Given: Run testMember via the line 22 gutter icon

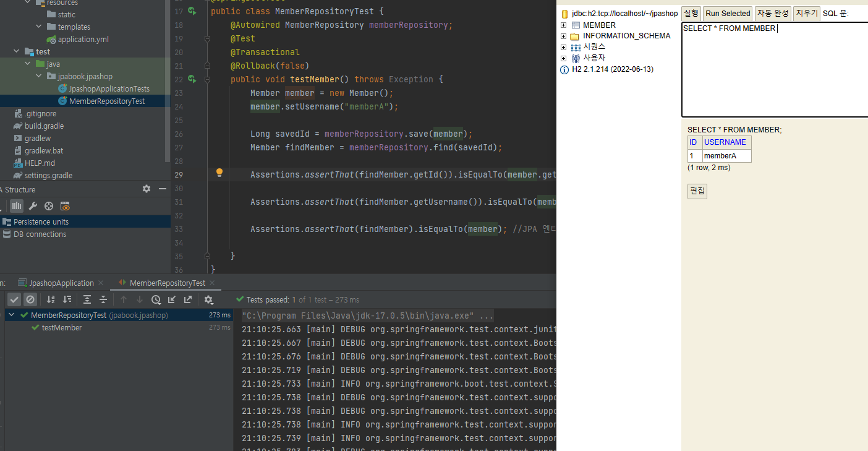Looking at the screenshot, I should tap(192, 79).
